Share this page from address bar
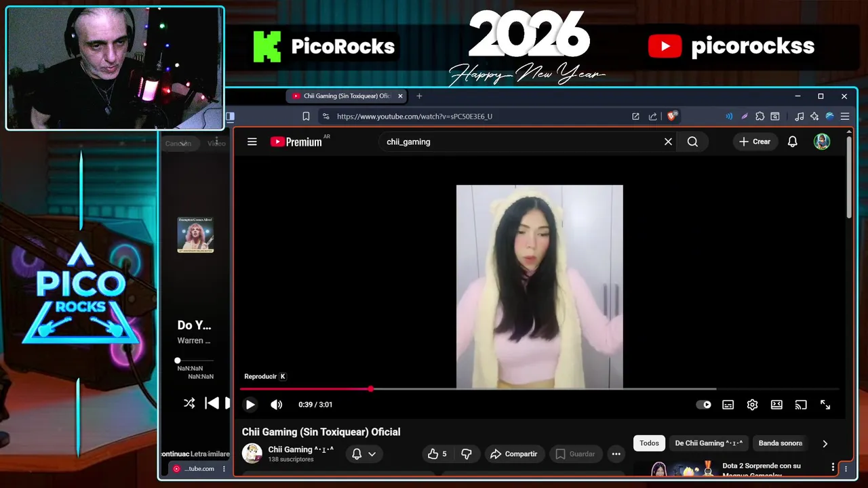Viewport: 868px width, 488px height. (652, 117)
